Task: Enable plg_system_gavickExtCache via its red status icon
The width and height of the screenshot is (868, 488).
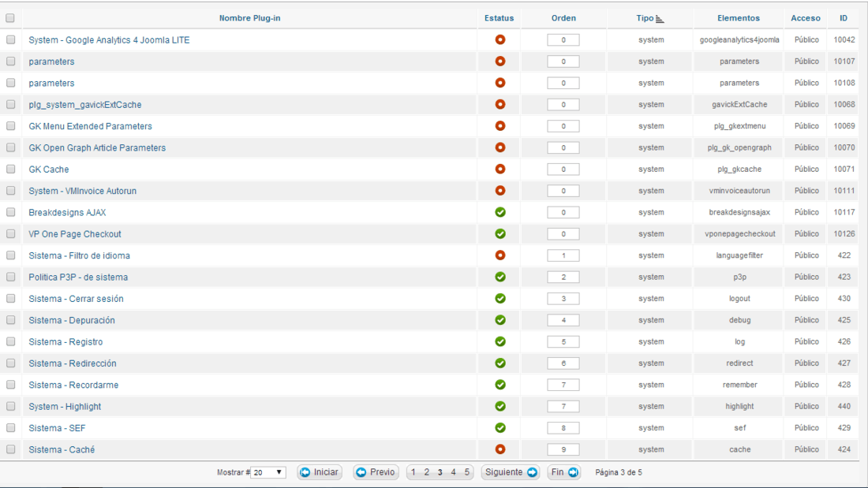Action: (499, 105)
